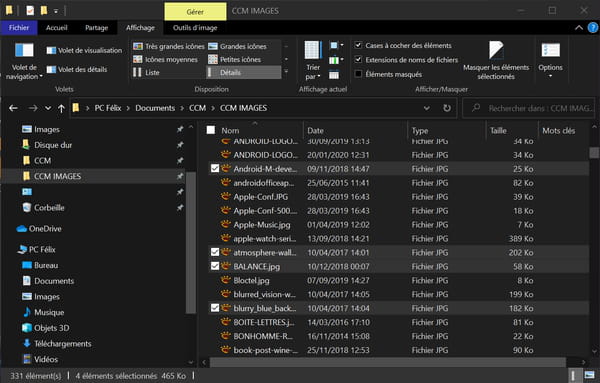Switch to the Partage tab

(x=96, y=28)
